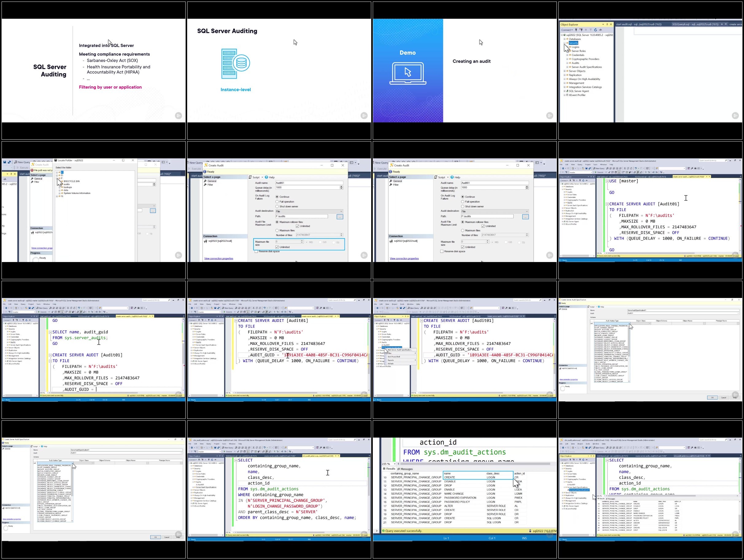Click Connect plug icon in enlarged Object Explorer toolbar
744x560 pixels.
576,30
